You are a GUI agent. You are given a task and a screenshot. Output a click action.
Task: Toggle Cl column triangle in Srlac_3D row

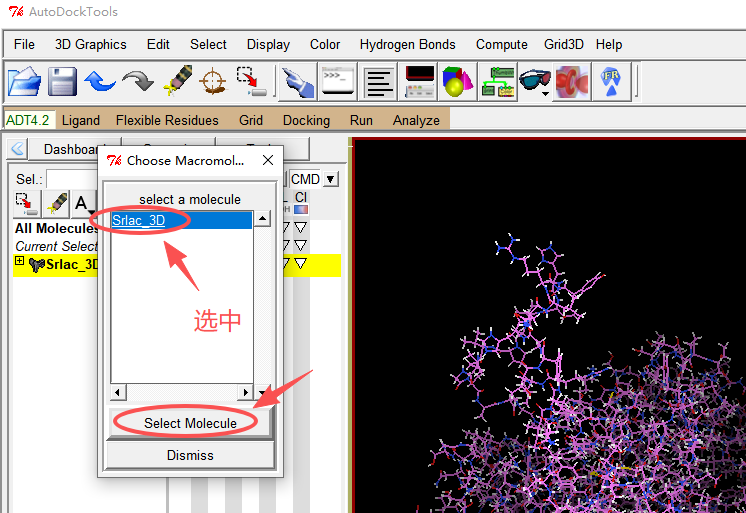pos(300,264)
